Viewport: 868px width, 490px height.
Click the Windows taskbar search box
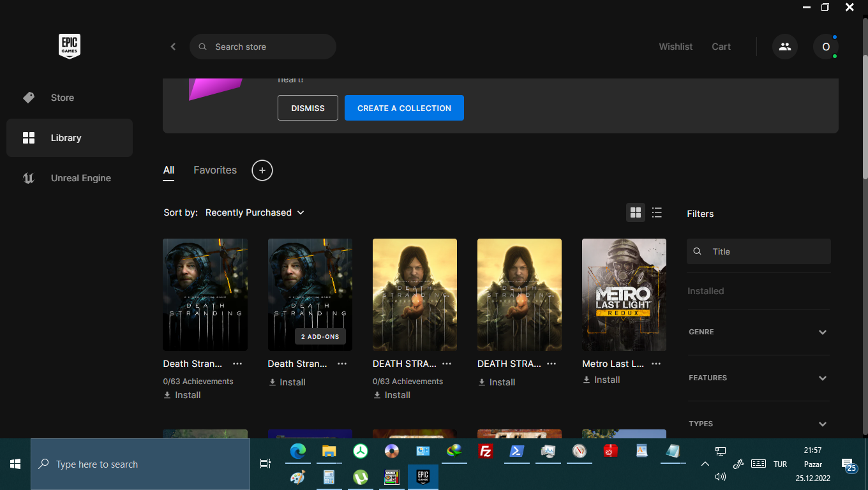pyautogui.click(x=140, y=464)
